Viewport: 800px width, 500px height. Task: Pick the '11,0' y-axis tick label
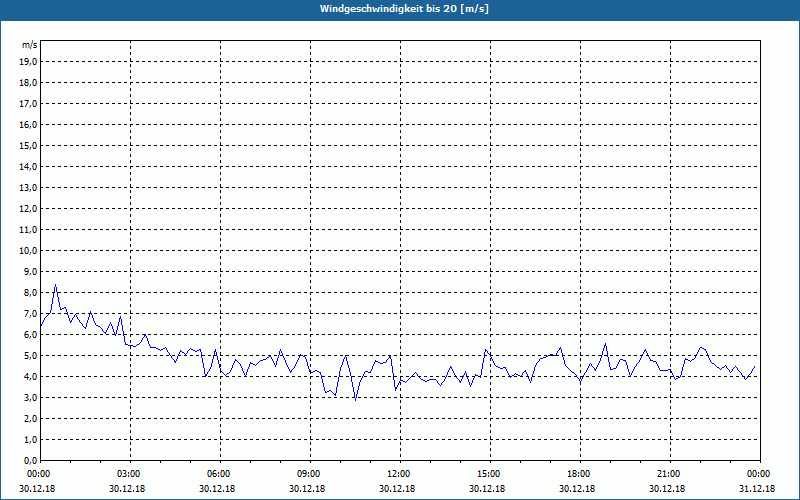click(x=27, y=230)
